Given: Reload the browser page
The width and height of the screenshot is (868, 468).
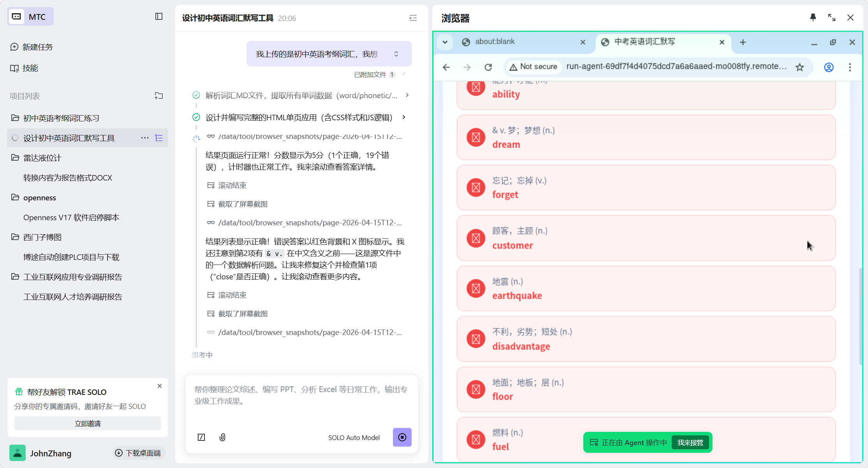Looking at the screenshot, I should pyautogui.click(x=488, y=67).
